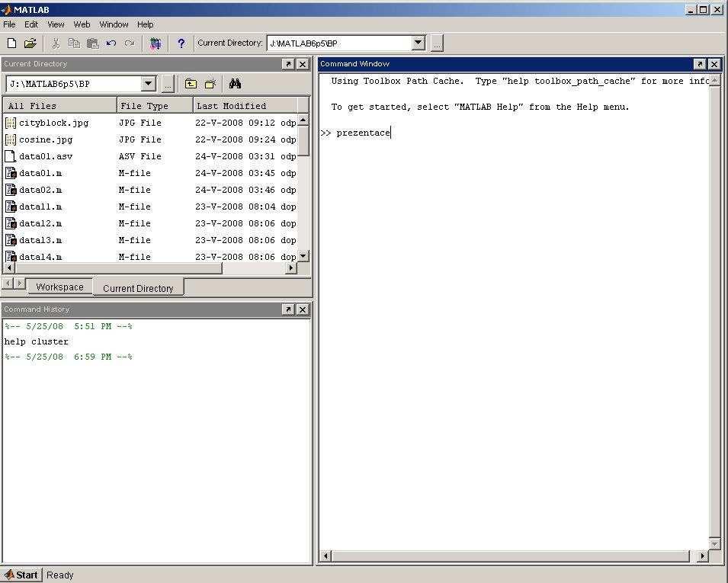Click Command Window scroll left arrow
Viewport: 728px width, 583px height.
tap(326, 556)
